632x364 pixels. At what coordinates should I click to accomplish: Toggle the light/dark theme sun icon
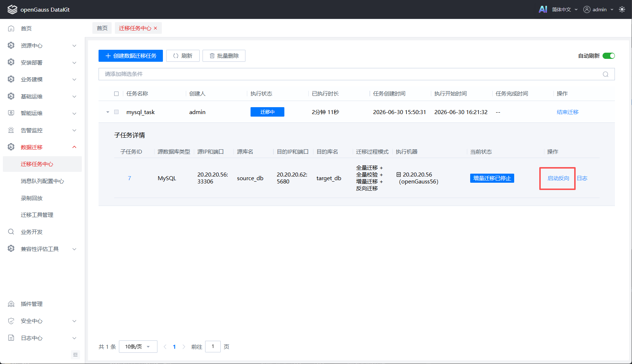622,9
